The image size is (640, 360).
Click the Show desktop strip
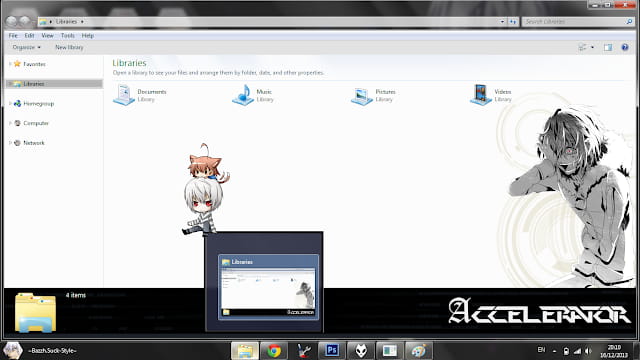tap(636, 351)
